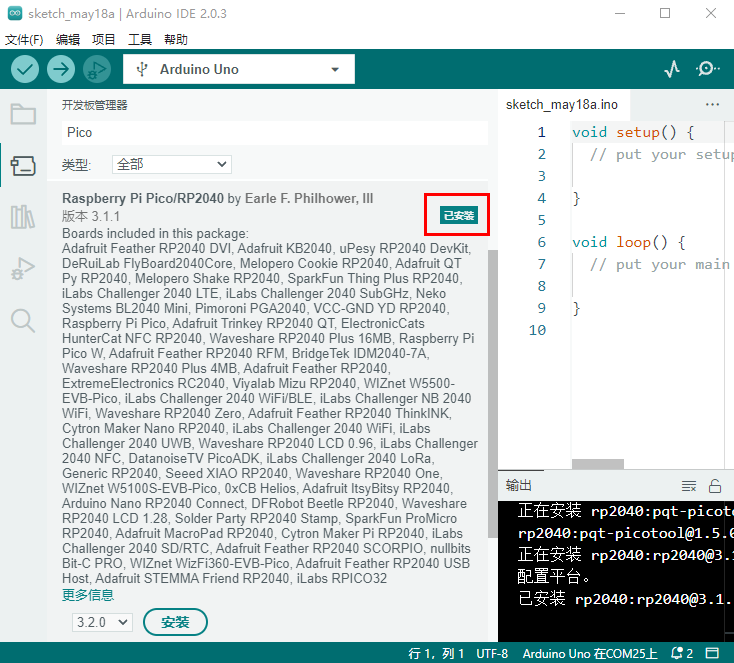This screenshot has width=734, height=663.
Task: Click the 版本 3.1.1 version text
Action: (x=91, y=216)
